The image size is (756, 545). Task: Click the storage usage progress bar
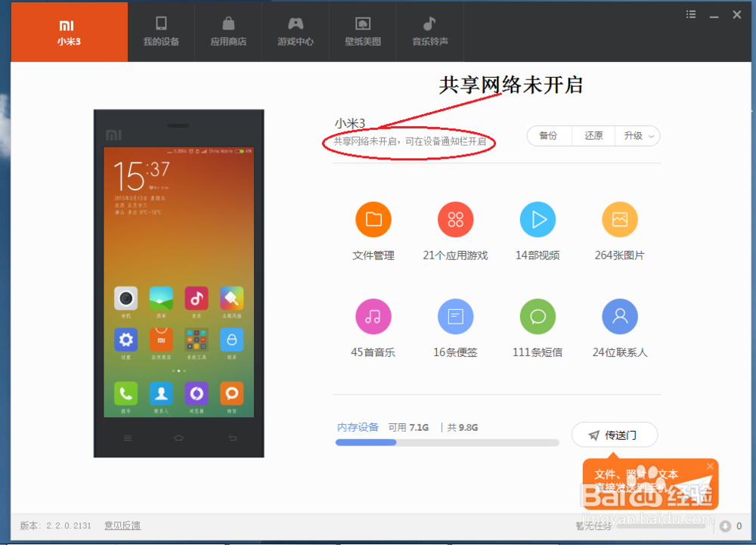coord(446,442)
